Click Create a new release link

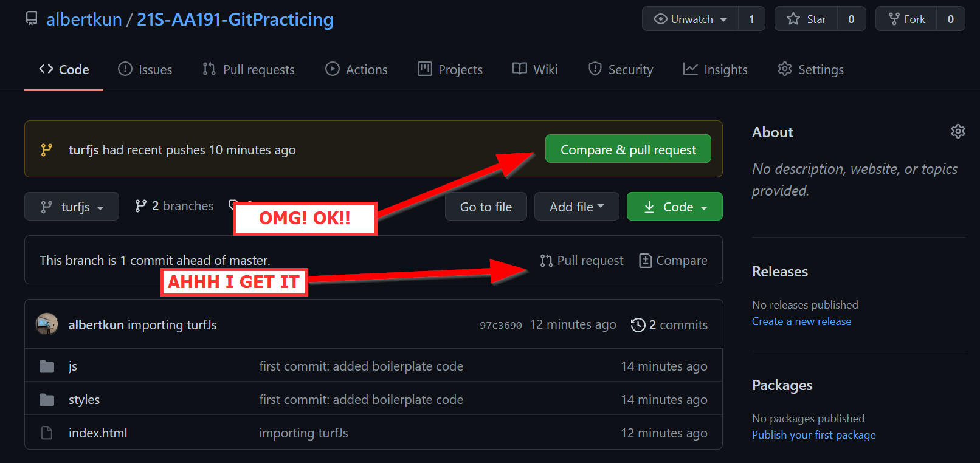click(801, 321)
